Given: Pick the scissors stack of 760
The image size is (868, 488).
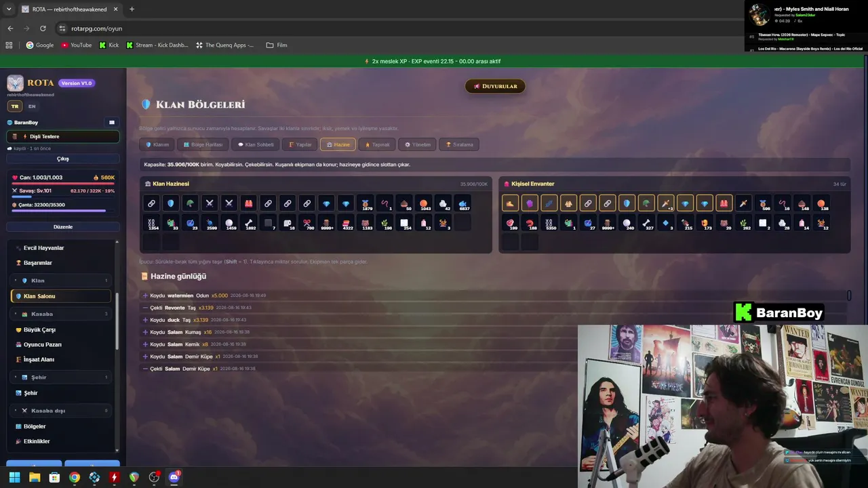Looking at the screenshot, I should pos(307,222).
